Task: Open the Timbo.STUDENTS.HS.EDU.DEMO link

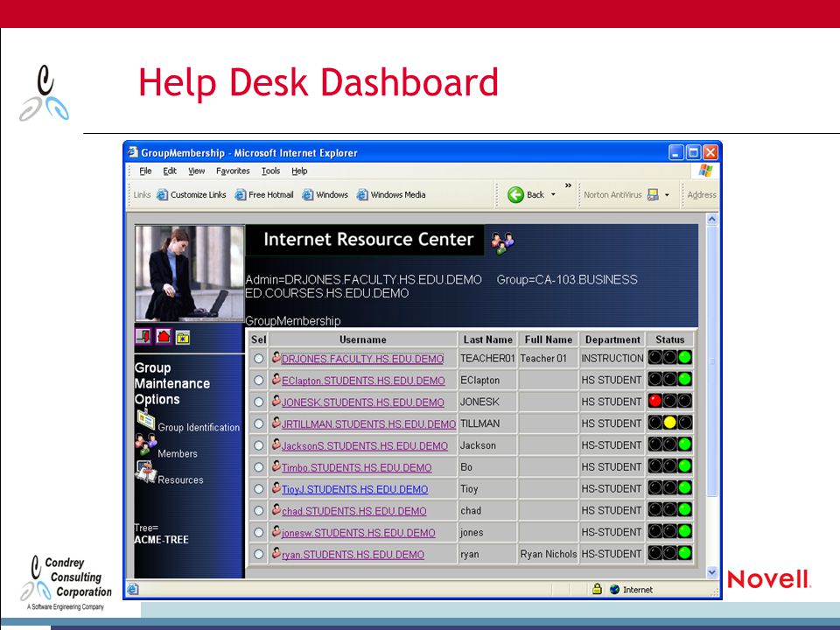Action: pyautogui.click(x=357, y=467)
